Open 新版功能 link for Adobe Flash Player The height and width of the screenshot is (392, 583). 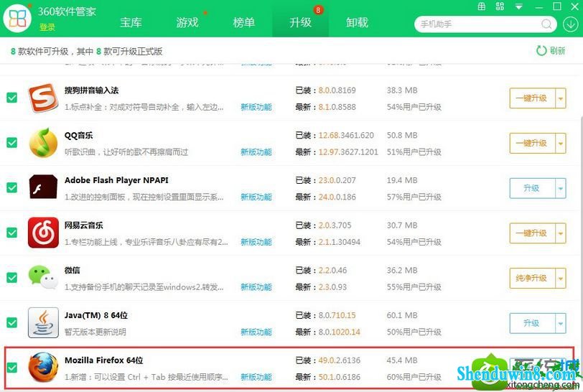(x=256, y=197)
